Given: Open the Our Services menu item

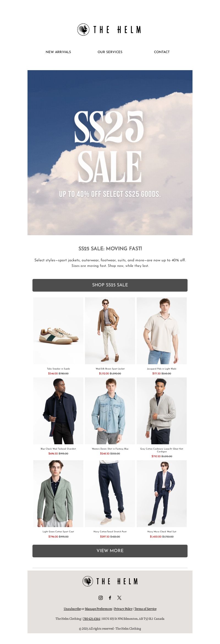Looking at the screenshot, I should click(x=110, y=52).
